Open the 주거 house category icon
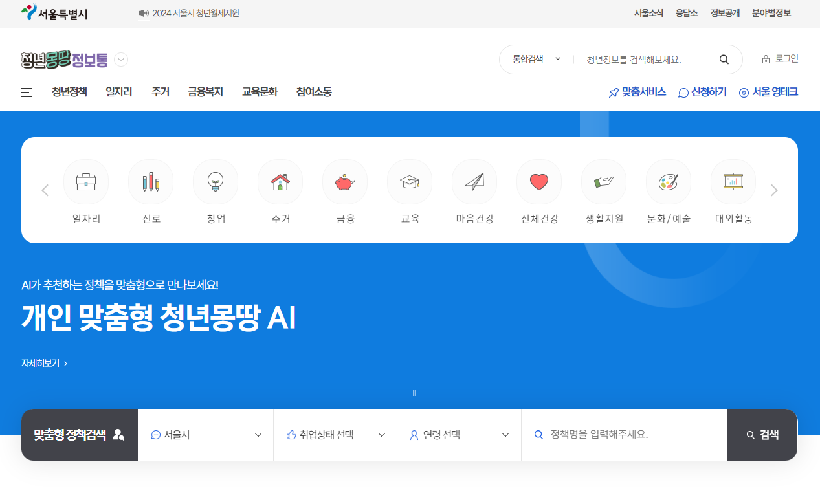This screenshot has height=504, width=820. [280, 182]
